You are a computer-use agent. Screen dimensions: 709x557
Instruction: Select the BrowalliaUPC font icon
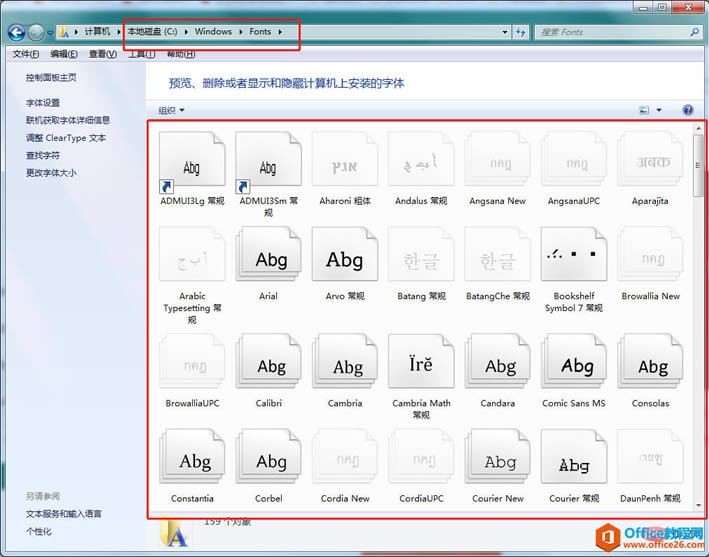(x=192, y=361)
